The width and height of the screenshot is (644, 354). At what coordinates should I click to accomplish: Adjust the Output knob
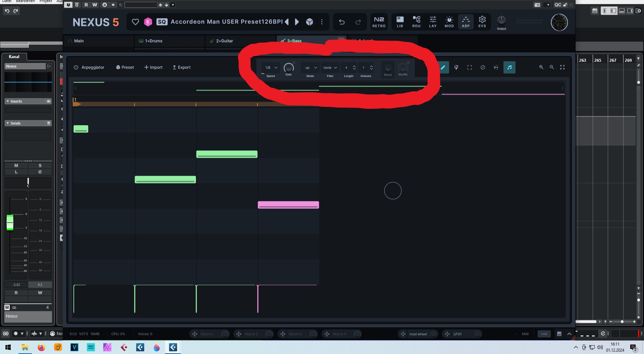[501, 20]
